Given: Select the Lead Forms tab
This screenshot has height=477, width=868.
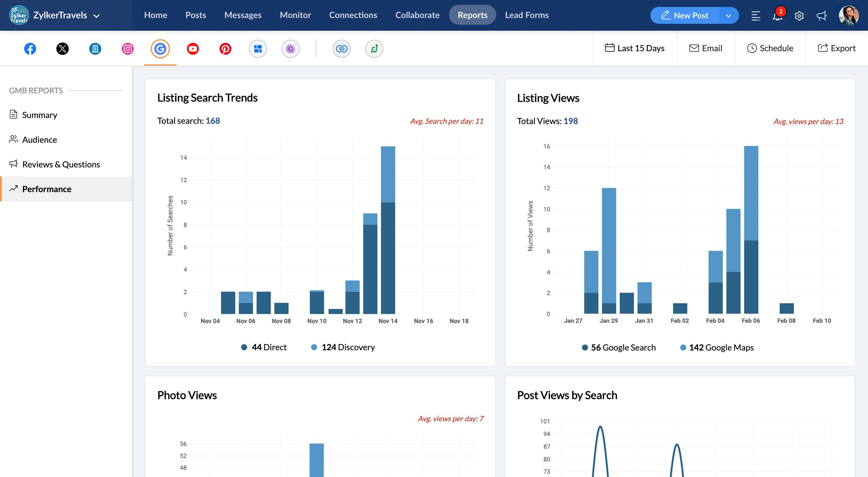Looking at the screenshot, I should (x=527, y=15).
